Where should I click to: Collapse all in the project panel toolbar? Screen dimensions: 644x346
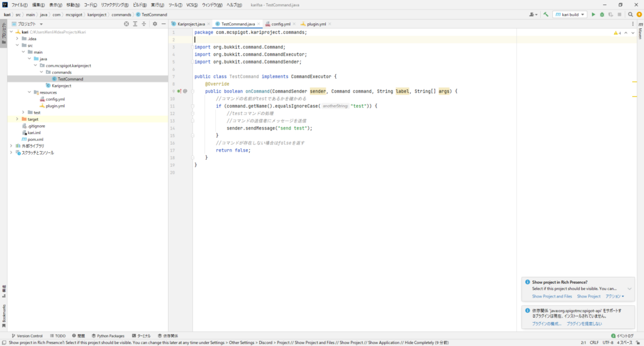(144, 24)
